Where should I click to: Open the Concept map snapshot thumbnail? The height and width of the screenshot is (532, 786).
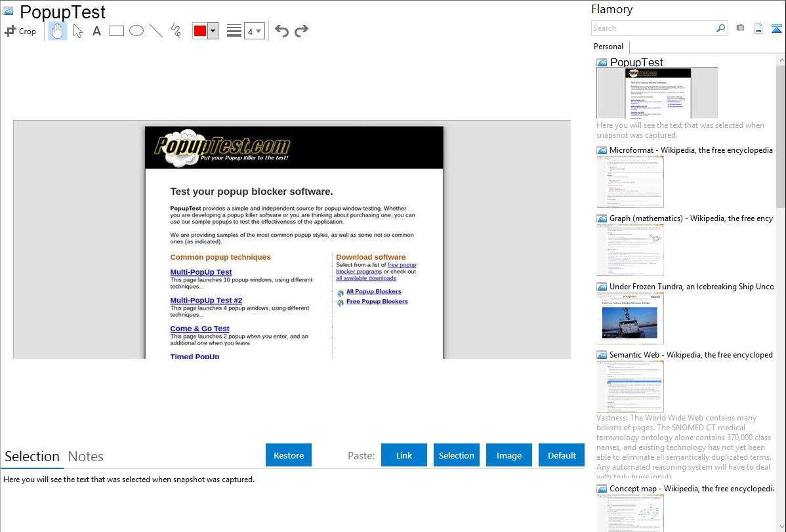click(x=630, y=514)
